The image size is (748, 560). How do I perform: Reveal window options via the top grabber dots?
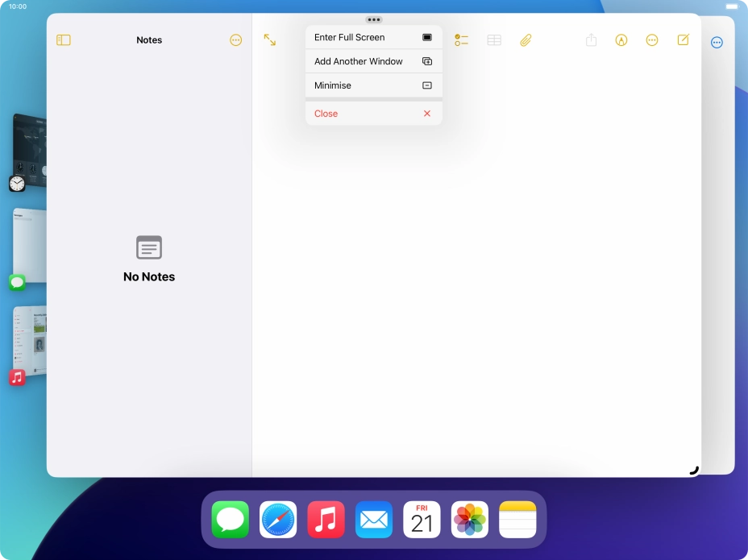tap(373, 19)
